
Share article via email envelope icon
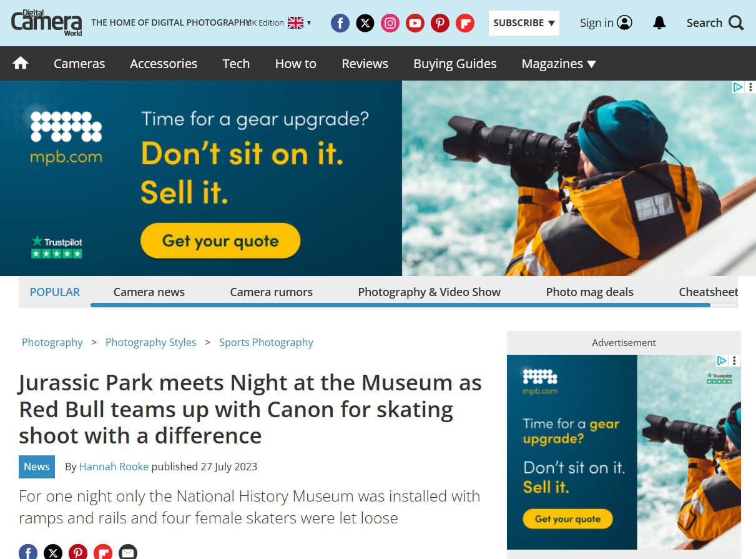(127, 552)
